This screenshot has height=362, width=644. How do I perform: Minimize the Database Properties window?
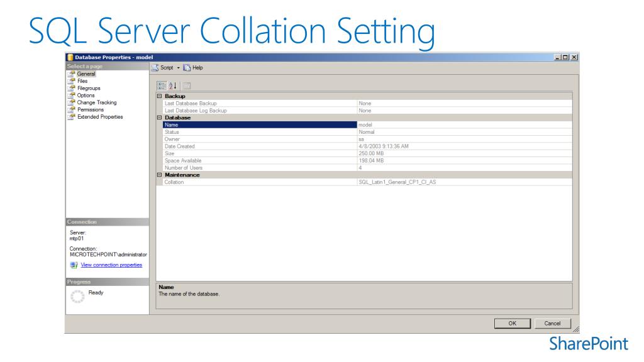[x=557, y=57]
